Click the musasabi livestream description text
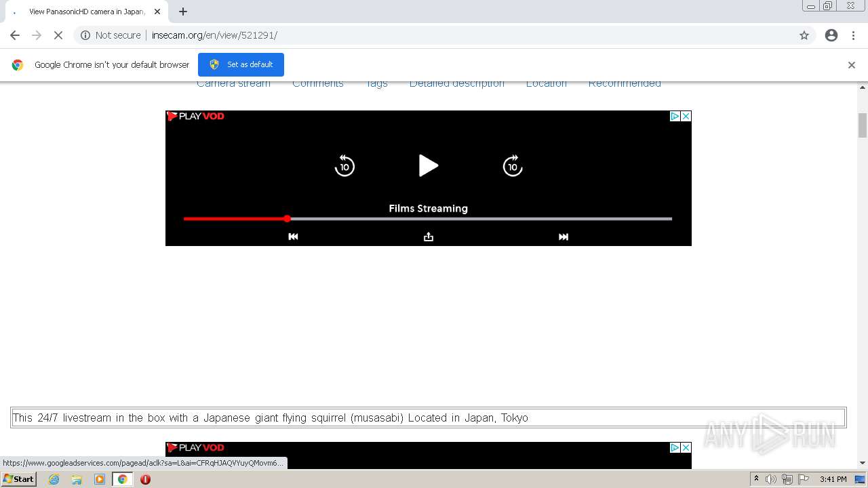 (270, 418)
